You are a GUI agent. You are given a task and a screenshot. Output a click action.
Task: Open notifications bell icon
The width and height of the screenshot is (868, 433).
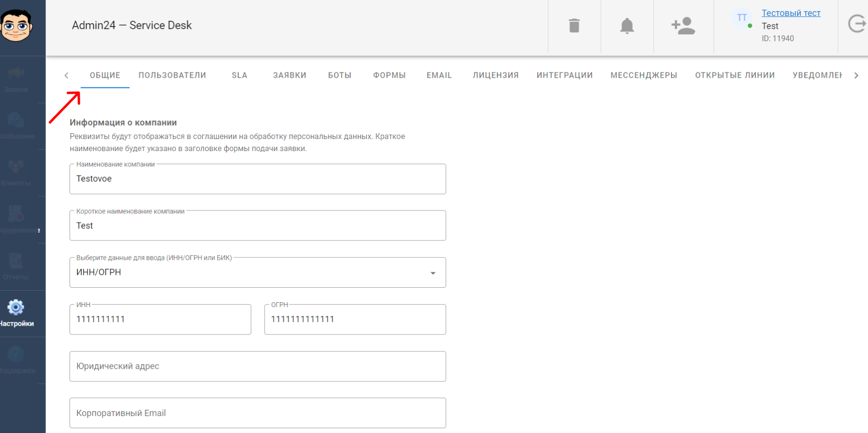pyautogui.click(x=627, y=26)
